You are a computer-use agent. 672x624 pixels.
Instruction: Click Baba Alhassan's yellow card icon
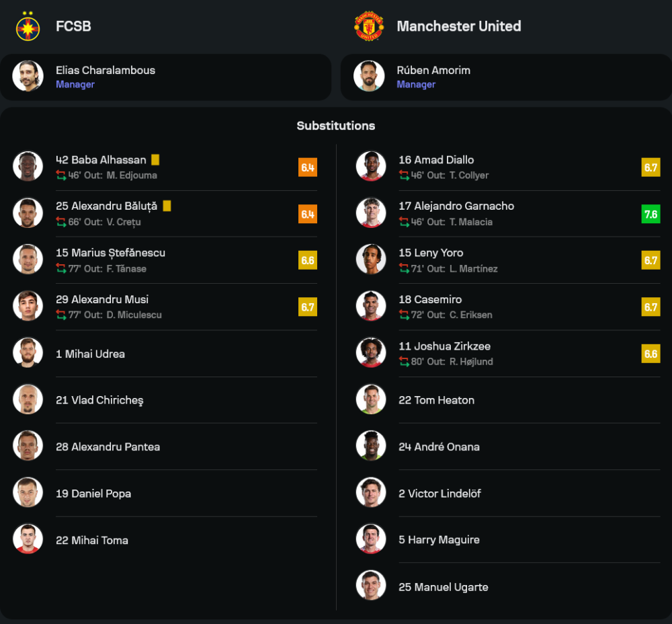coord(155,160)
